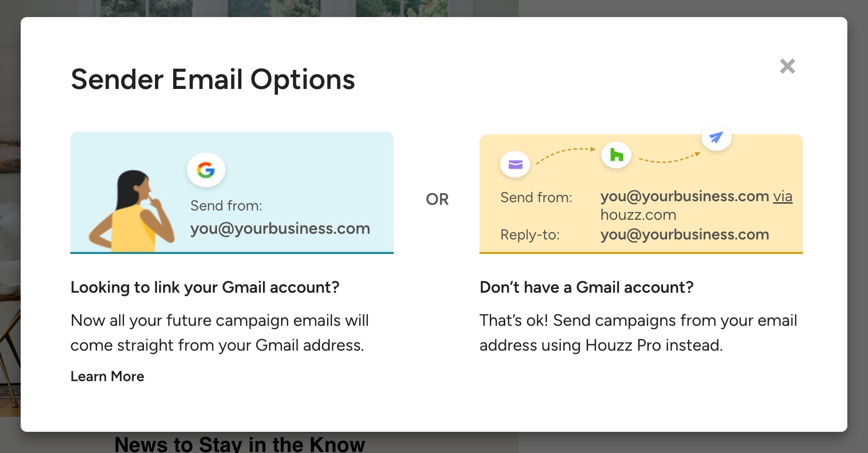
Task: Click the purple envelope icon
Action: (515, 164)
